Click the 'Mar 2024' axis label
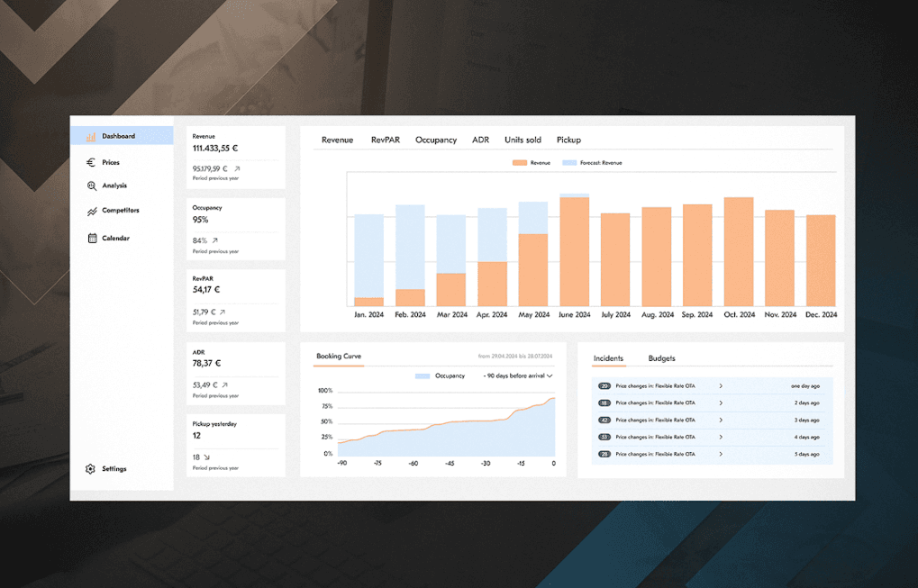 [452, 315]
